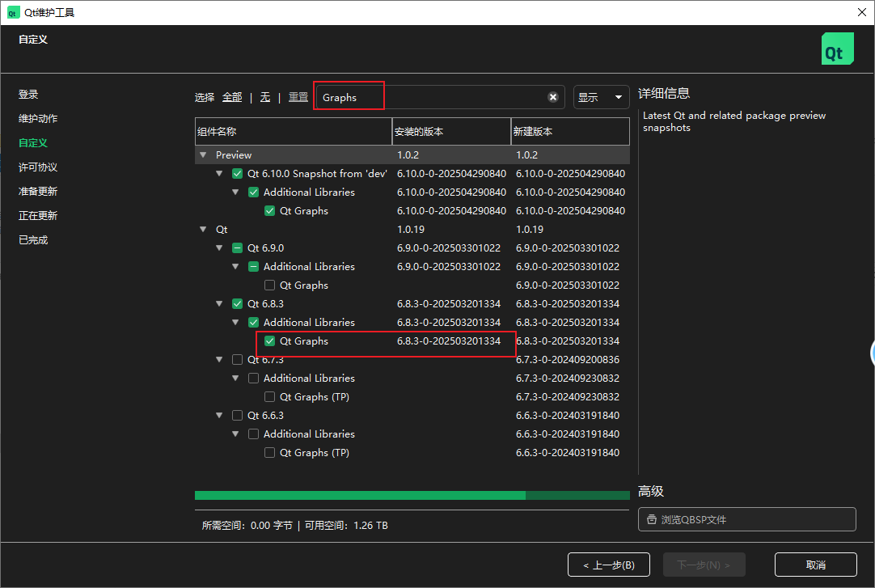875x588 pixels.
Task: Click the green progress bar
Action: pos(360,495)
